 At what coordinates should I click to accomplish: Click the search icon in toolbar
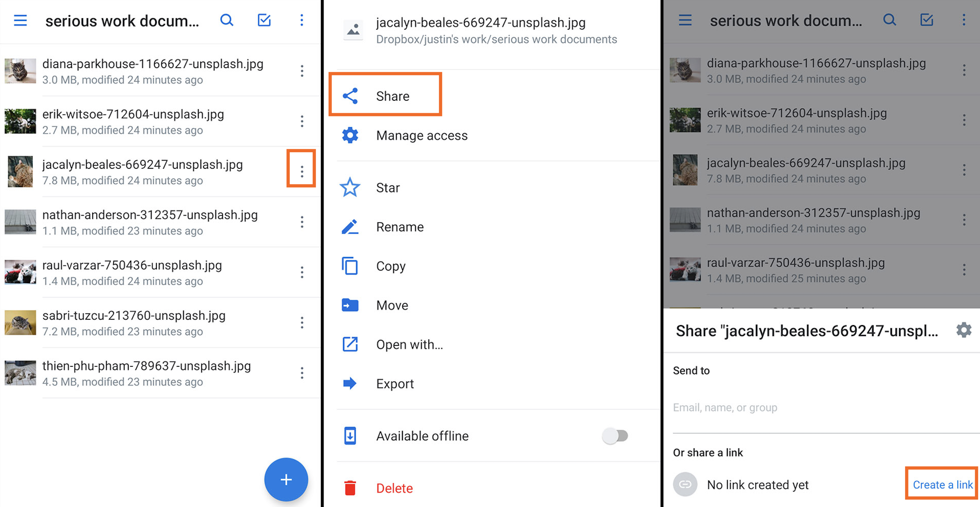pos(228,17)
